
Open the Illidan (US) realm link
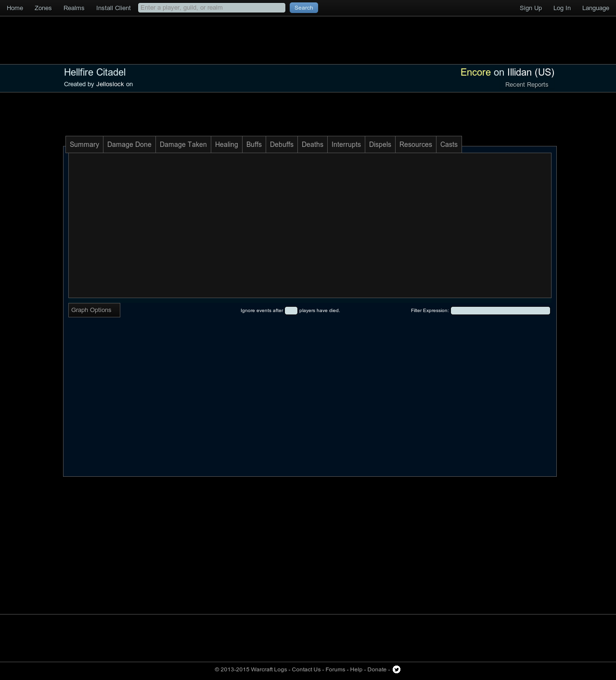[531, 72]
